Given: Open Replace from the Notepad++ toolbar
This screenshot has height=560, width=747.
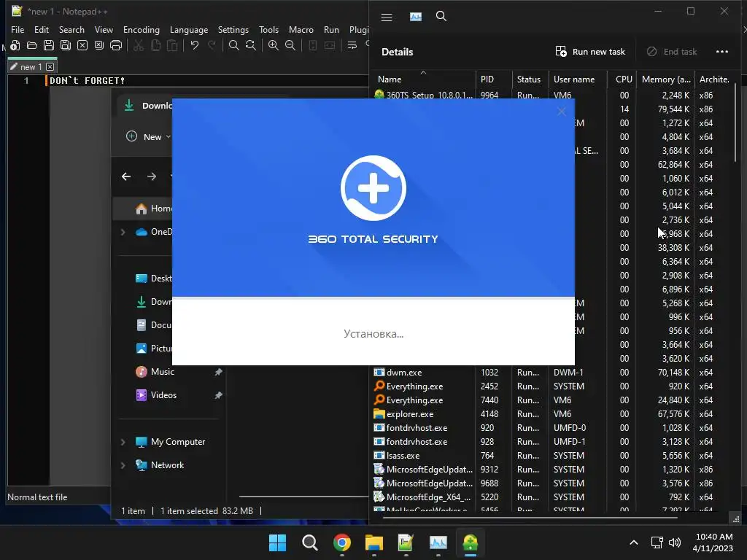Looking at the screenshot, I should click(x=251, y=45).
